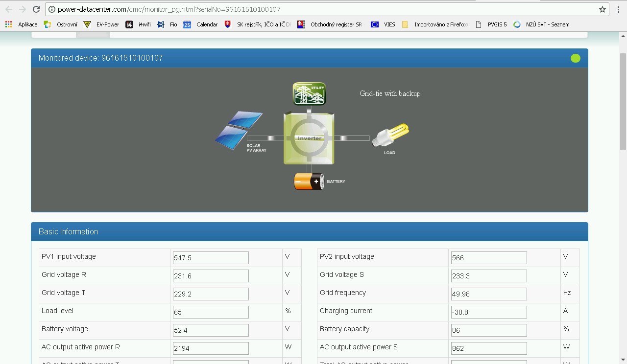Viewport: 627px width, 364px height.
Task: Click the Charging current value field
Action: click(489, 312)
